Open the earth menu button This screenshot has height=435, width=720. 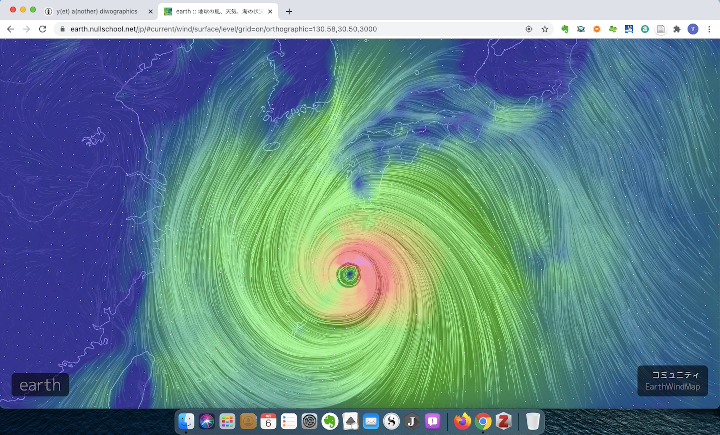point(40,385)
